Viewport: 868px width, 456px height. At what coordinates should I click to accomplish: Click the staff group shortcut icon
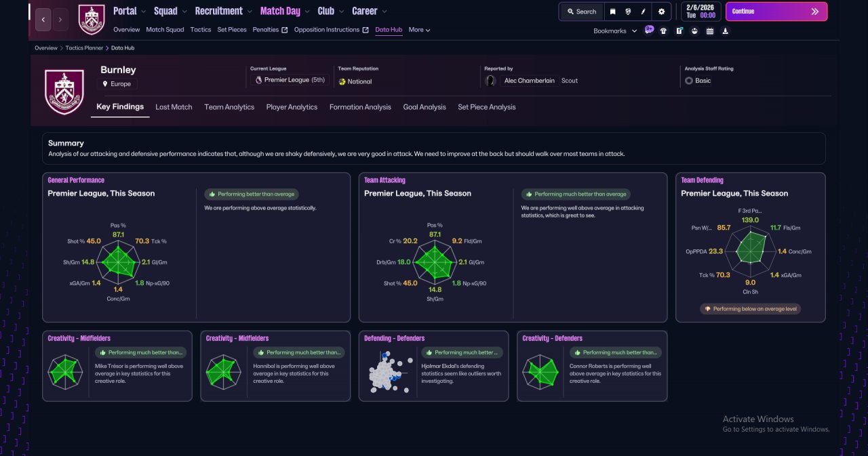[694, 30]
